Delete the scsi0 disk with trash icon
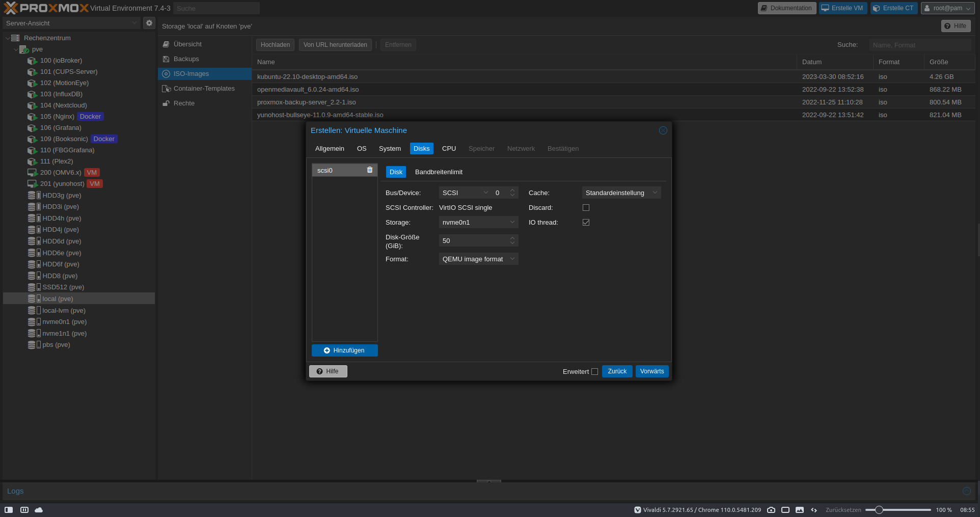 pyautogui.click(x=370, y=170)
